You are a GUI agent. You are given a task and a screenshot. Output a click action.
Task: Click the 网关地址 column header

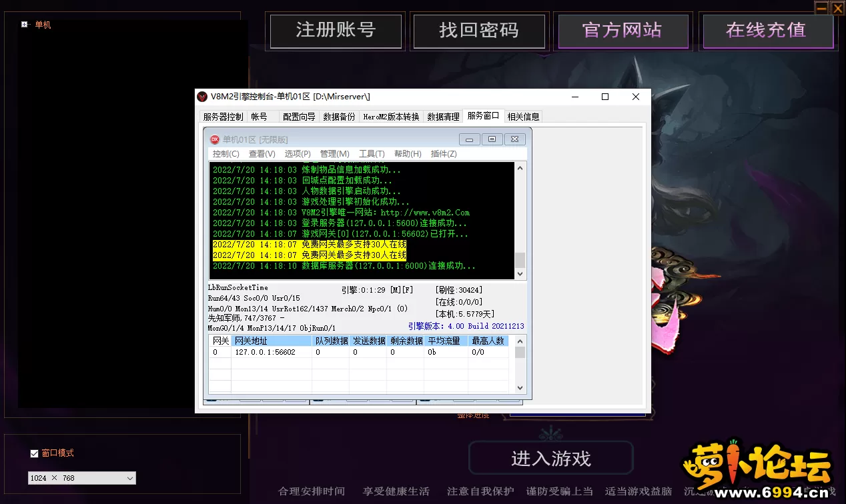pos(272,341)
